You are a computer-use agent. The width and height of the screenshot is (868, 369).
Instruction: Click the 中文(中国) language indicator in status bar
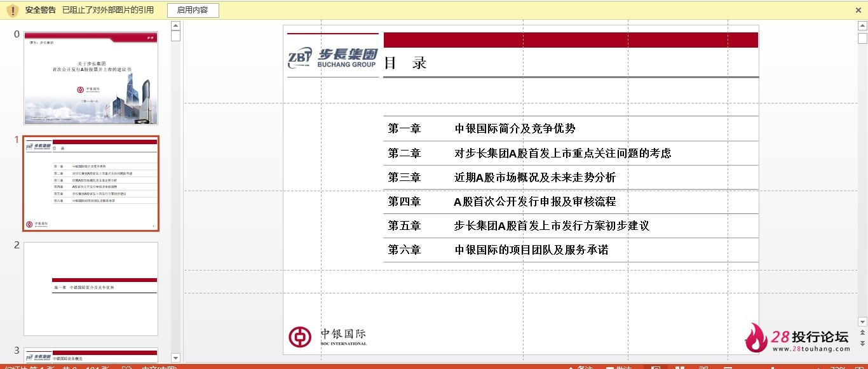click(x=159, y=367)
